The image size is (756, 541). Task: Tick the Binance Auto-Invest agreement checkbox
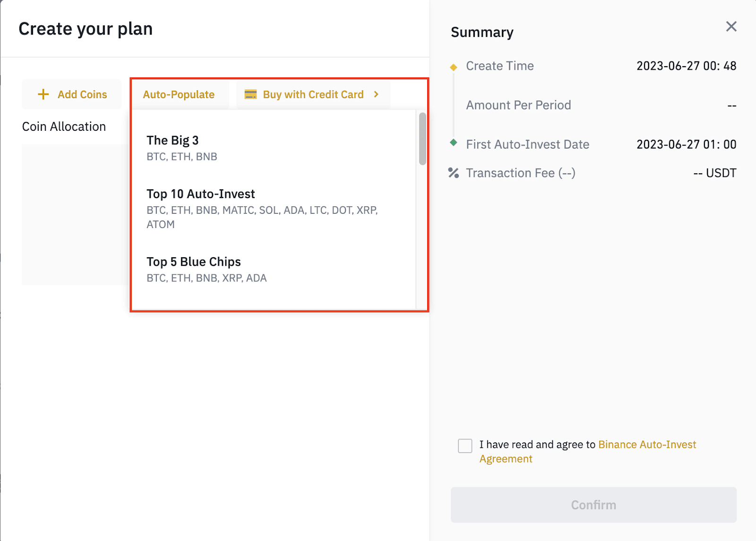coord(465,446)
